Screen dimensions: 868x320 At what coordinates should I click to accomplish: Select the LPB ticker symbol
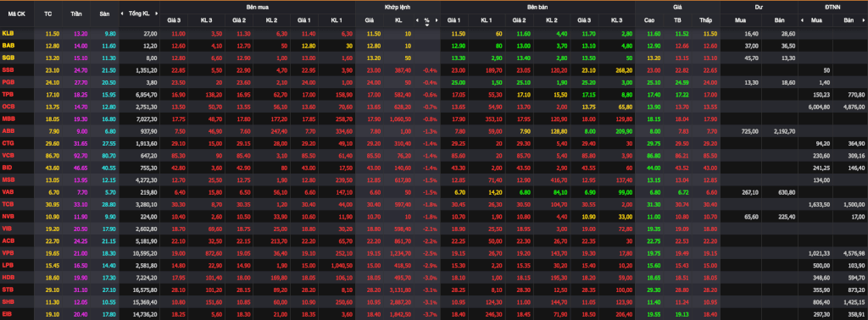point(8,265)
